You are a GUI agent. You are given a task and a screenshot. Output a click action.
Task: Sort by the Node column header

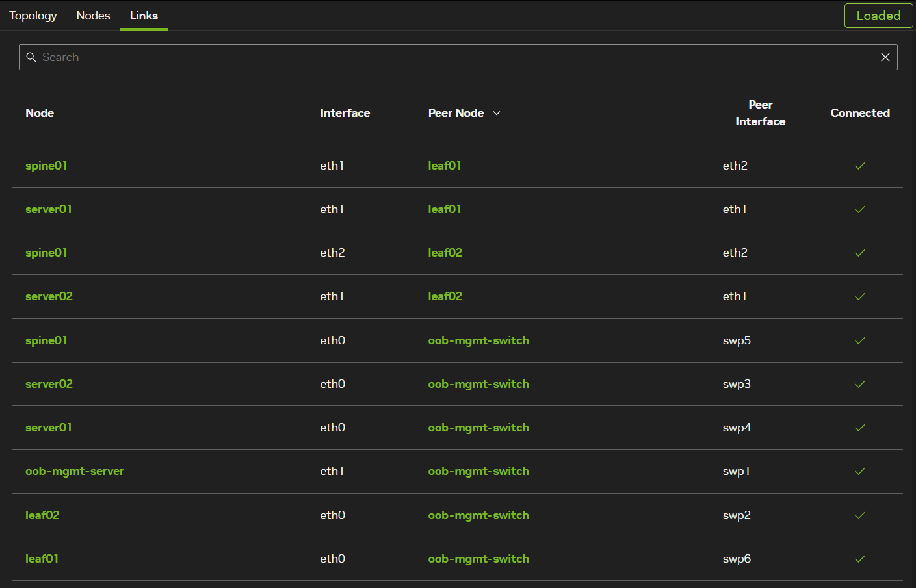[40, 113]
